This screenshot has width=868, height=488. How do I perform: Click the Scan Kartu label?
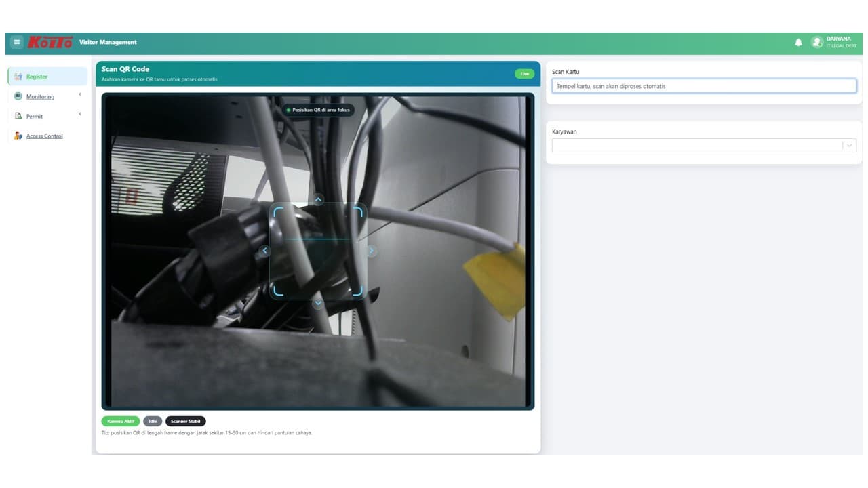tap(566, 72)
